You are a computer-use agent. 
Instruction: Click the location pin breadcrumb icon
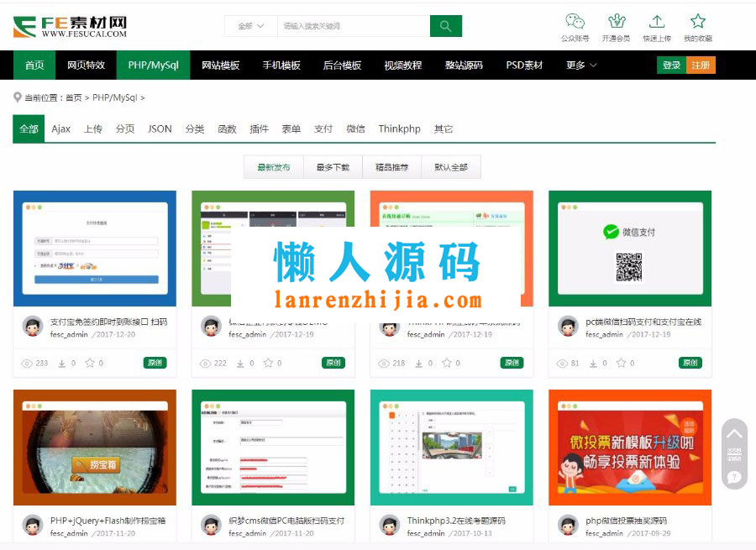pos(18,97)
